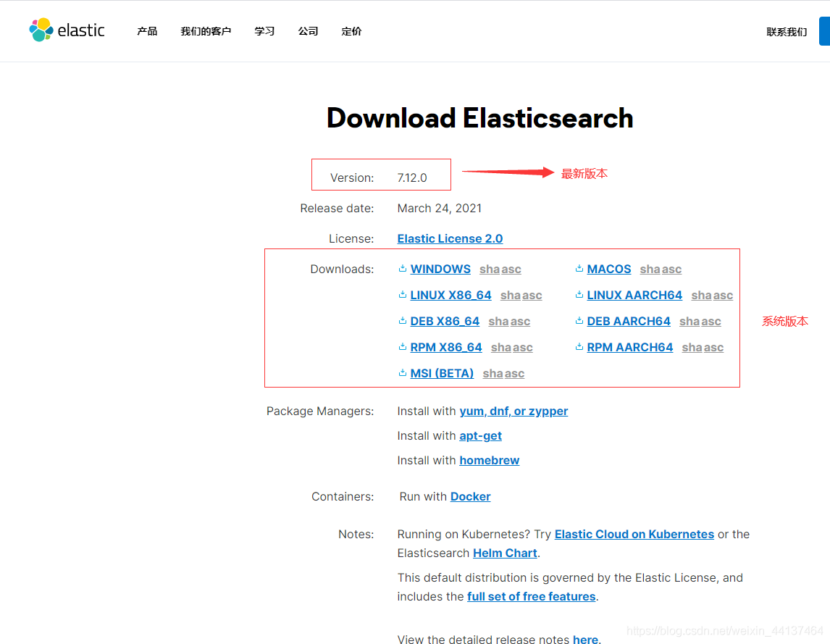Screen dimensions: 830x644
Task: Click the download icon beside RPM AARCH64
Action: coord(579,346)
